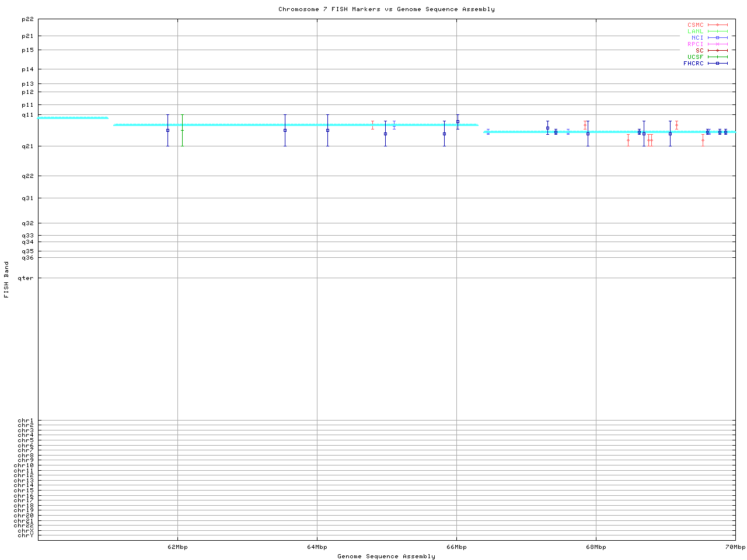Screen dimensions: 747x560
Task: Click the plot title text
Action: pyautogui.click(x=386, y=9)
